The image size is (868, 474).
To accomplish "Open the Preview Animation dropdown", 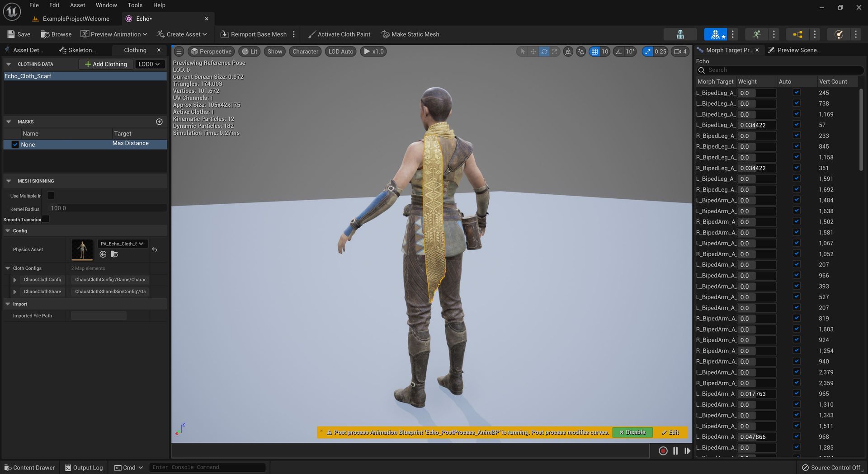I will (x=113, y=34).
